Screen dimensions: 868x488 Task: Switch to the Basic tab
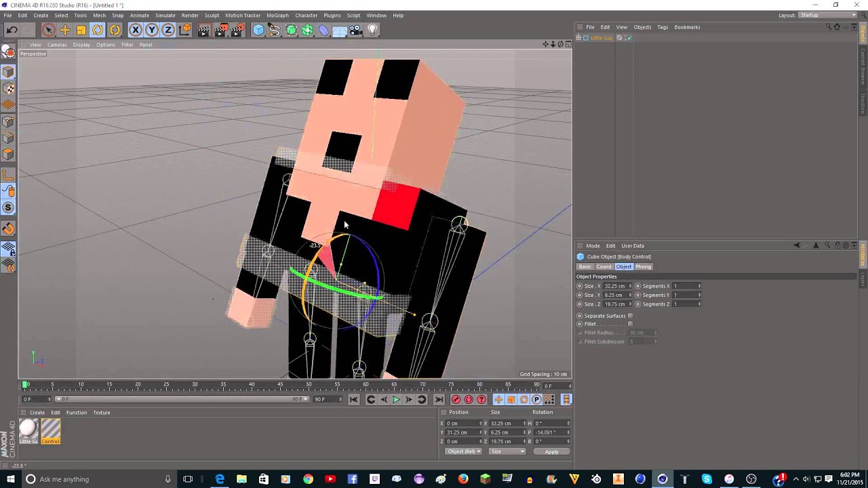[585, 266]
